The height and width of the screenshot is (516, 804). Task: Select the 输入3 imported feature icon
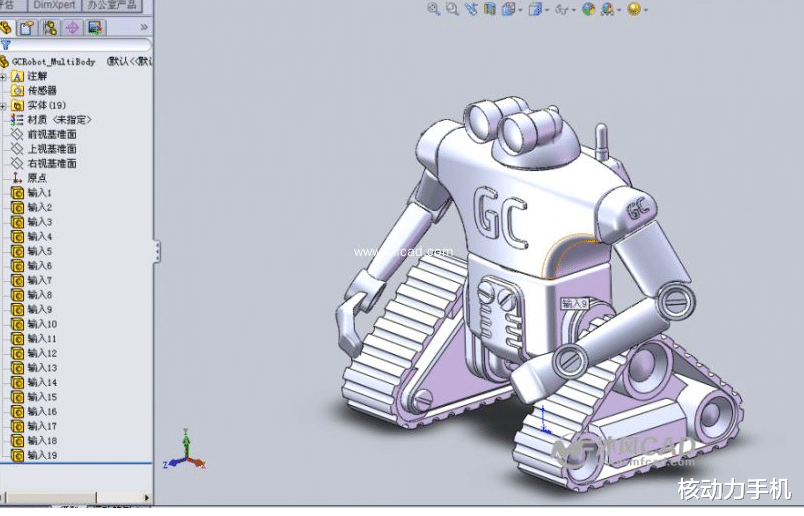pyautogui.click(x=17, y=222)
